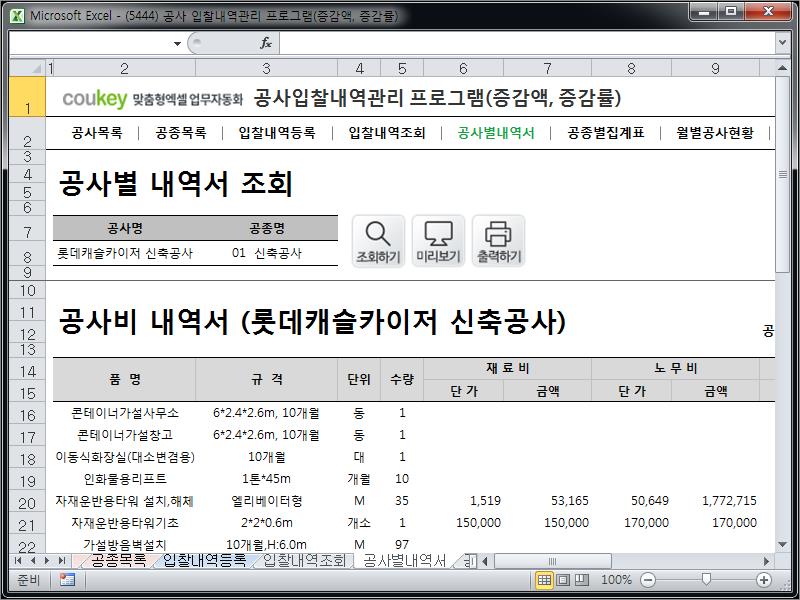The height and width of the screenshot is (600, 800).
Task: Go to the first sheet tab
Action: coord(18,561)
